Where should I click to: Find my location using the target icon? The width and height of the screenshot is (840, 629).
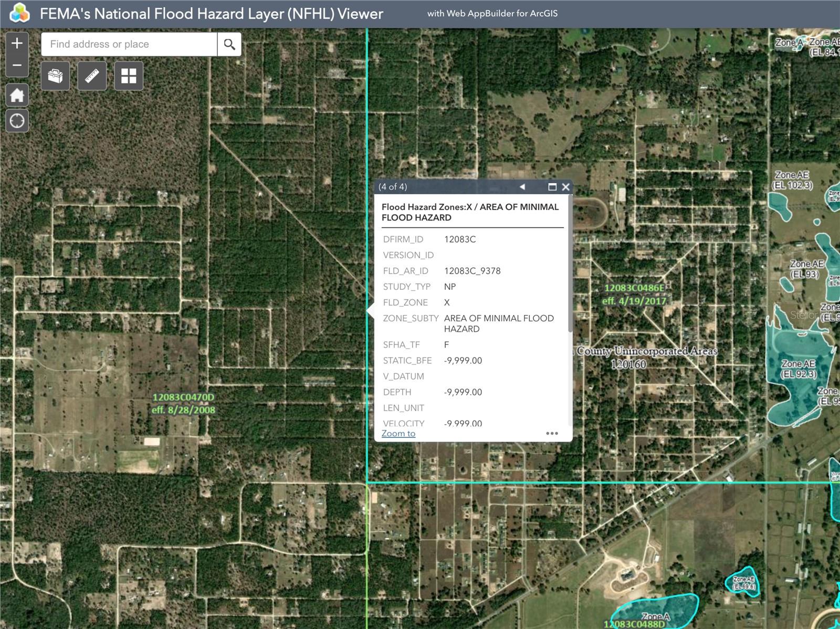[17, 121]
